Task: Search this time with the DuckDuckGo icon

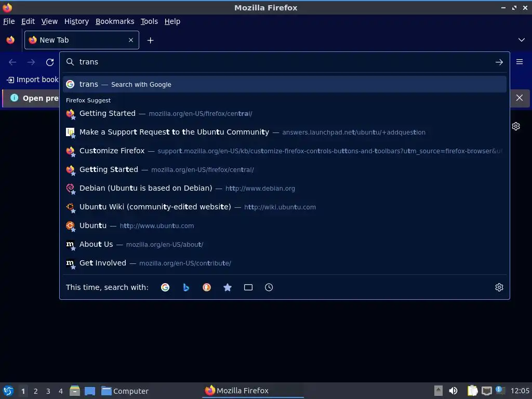Action: [207, 287]
